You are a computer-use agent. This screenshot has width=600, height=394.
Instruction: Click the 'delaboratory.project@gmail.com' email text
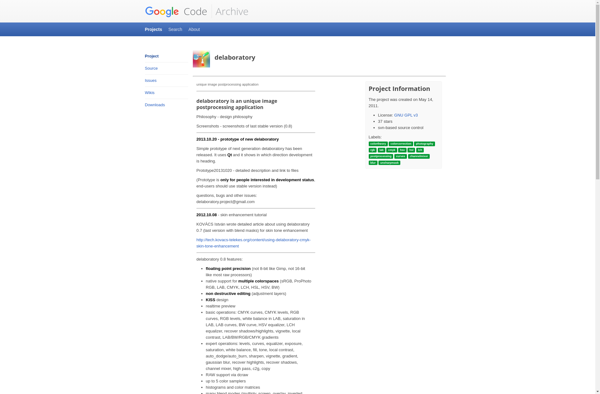point(225,202)
